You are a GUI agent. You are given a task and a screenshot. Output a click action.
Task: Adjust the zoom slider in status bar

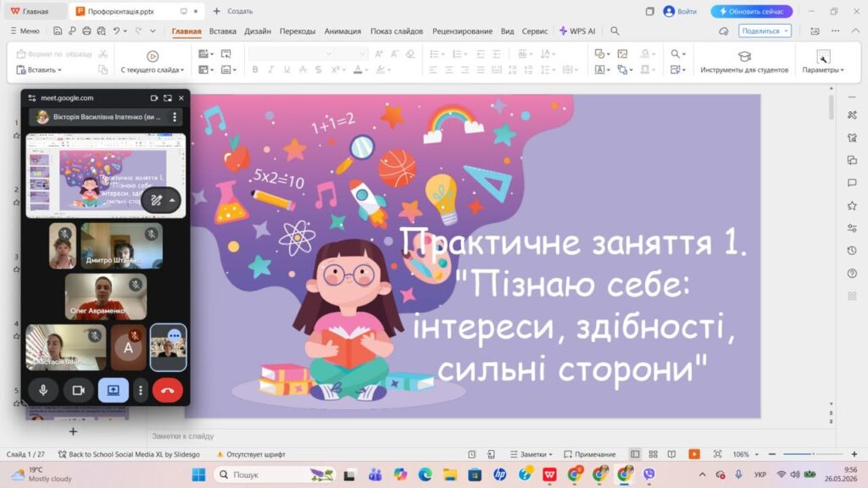813,454
